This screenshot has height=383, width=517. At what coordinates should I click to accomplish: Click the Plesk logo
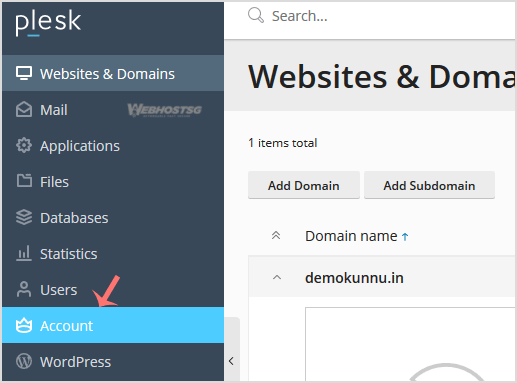[x=48, y=22]
